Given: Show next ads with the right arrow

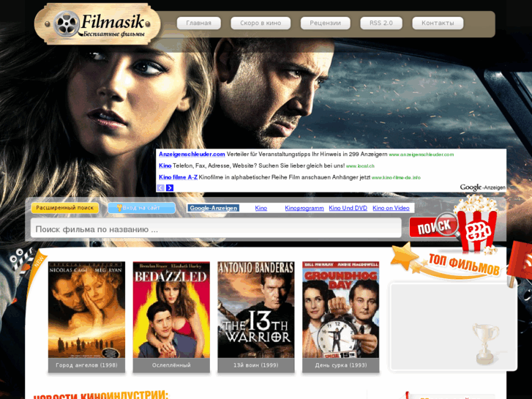Looking at the screenshot, I should pos(170,187).
